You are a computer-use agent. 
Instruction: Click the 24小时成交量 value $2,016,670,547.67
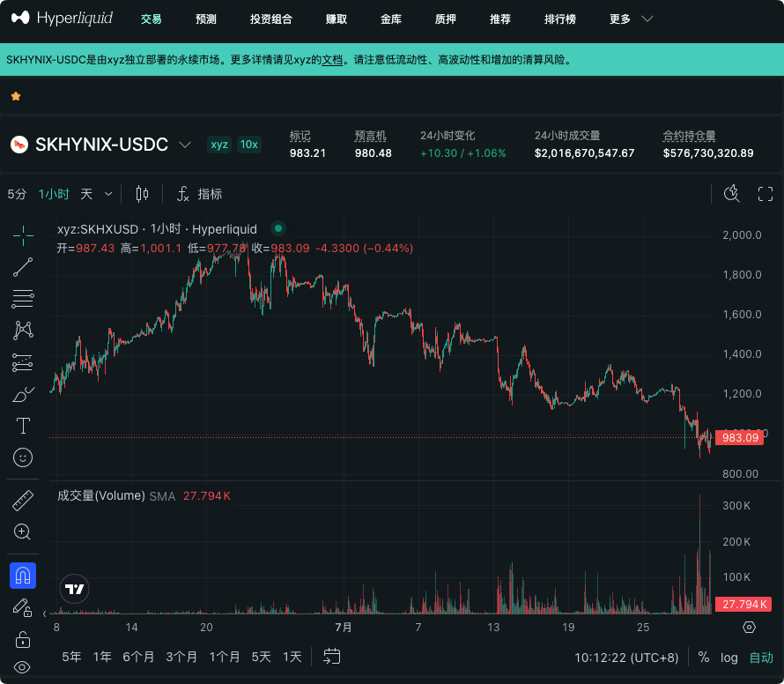click(584, 153)
